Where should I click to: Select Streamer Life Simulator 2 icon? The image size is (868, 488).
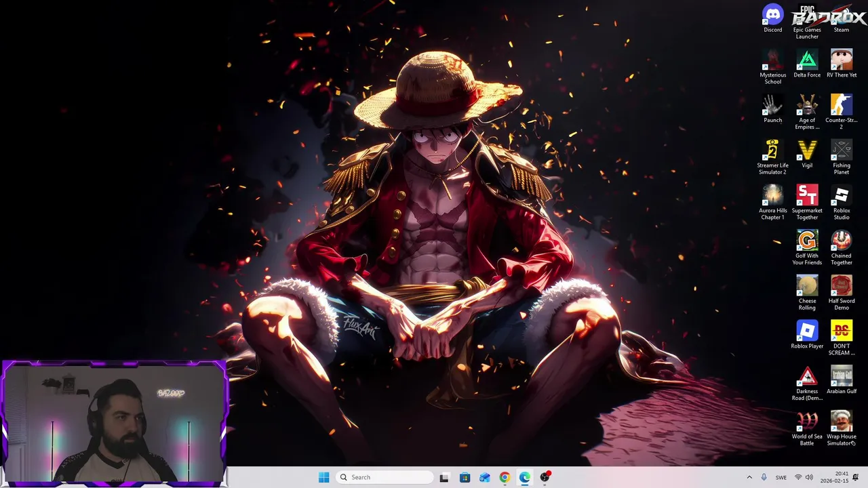[x=772, y=157]
